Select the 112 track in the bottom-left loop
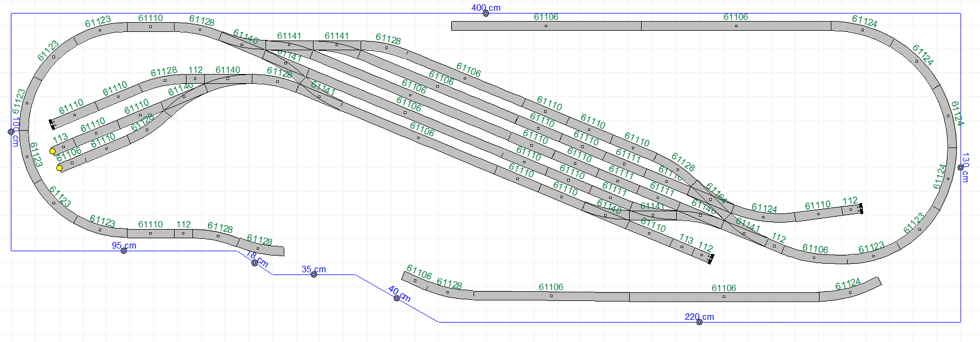Viewport: 980px width, 342px height. (x=183, y=233)
